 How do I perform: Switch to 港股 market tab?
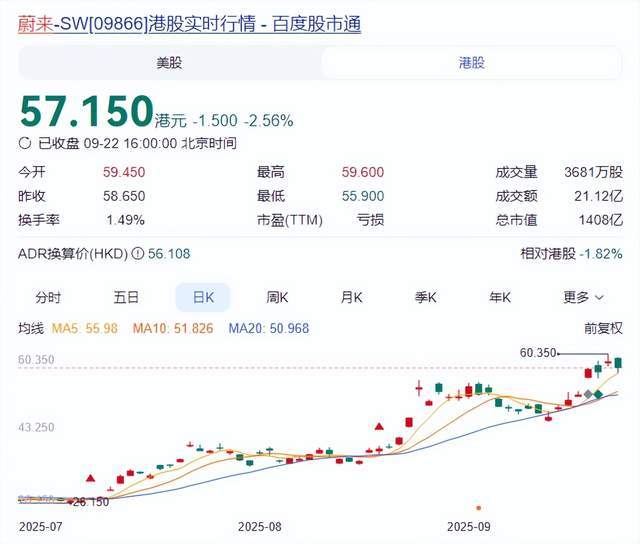click(471, 62)
